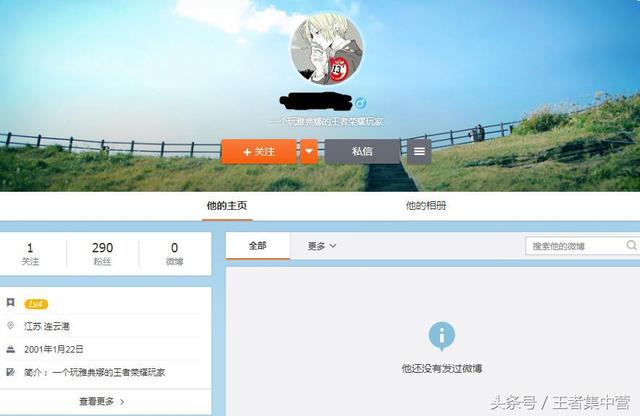Open the hamburger menu beside 私信

(x=419, y=152)
